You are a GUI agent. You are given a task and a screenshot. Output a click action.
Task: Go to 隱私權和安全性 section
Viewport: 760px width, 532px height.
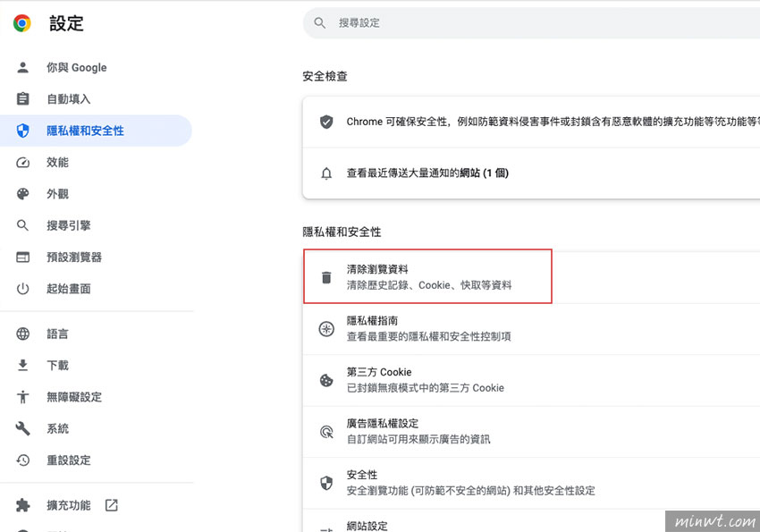85,131
